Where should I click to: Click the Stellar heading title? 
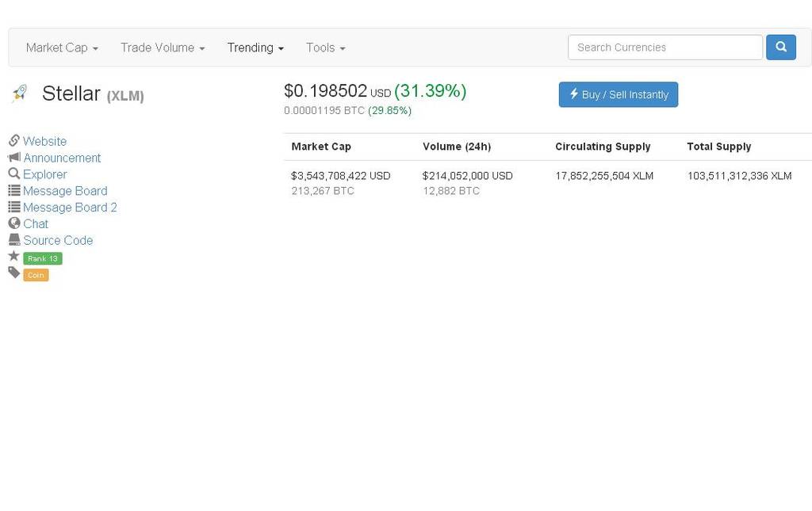click(x=71, y=93)
